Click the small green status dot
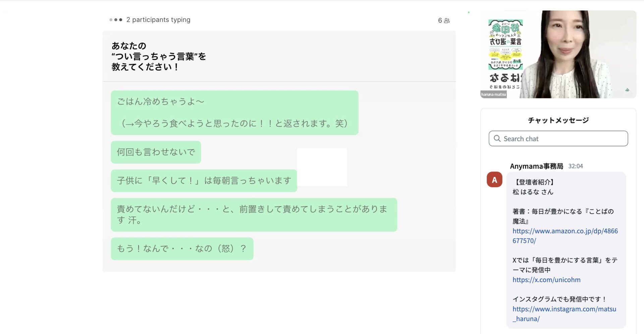The height and width of the screenshot is (334, 644). click(469, 12)
